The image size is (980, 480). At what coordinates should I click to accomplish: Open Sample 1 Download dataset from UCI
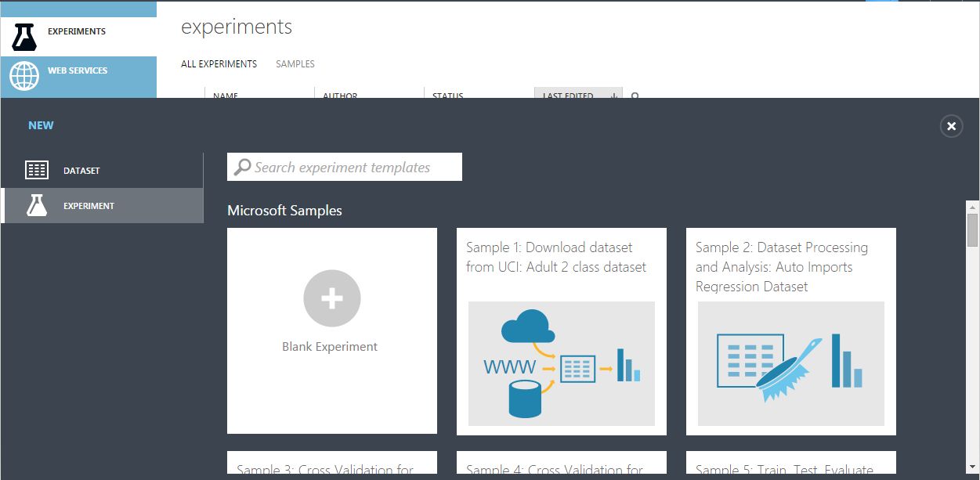point(561,331)
